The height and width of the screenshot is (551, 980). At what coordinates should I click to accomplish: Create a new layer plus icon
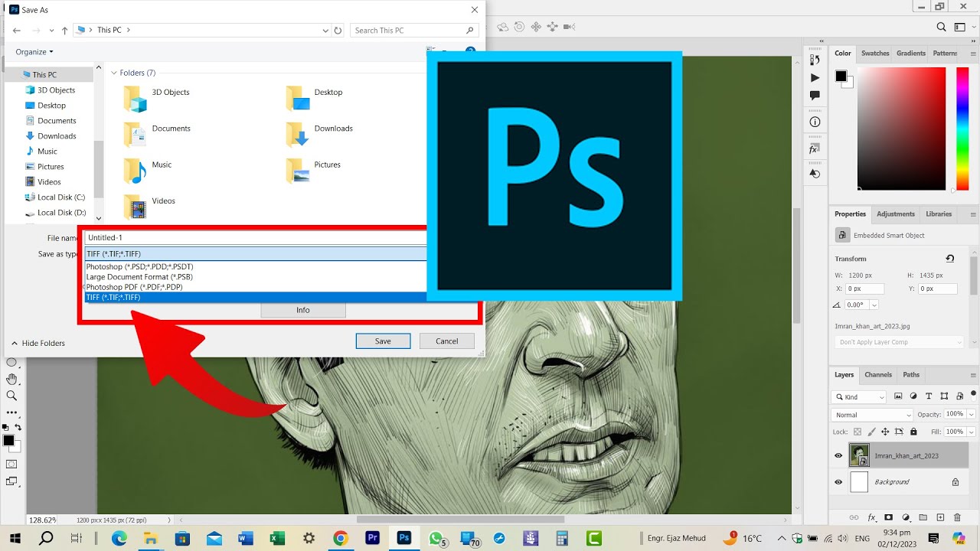(940, 517)
